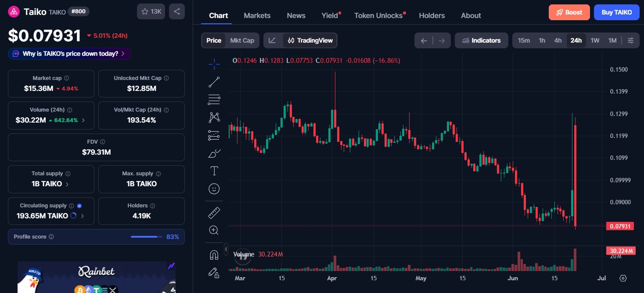
Task: Click the TradingView logo on chart
Action: click(x=242, y=257)
